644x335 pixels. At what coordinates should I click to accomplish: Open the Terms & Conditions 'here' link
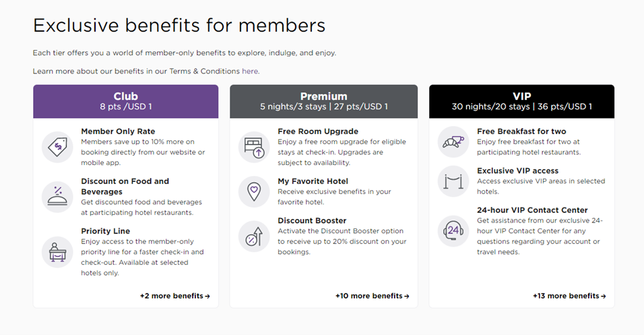click(x=250, y=71)
